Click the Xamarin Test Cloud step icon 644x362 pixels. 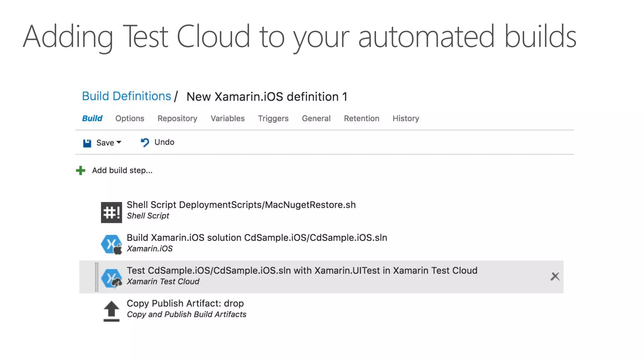click(111, 278)
